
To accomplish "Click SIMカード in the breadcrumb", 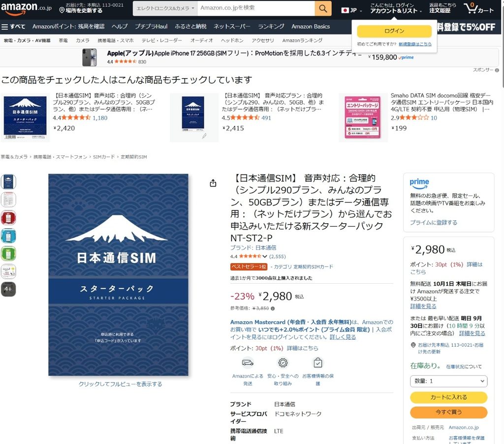I will (x=104, y=157).
